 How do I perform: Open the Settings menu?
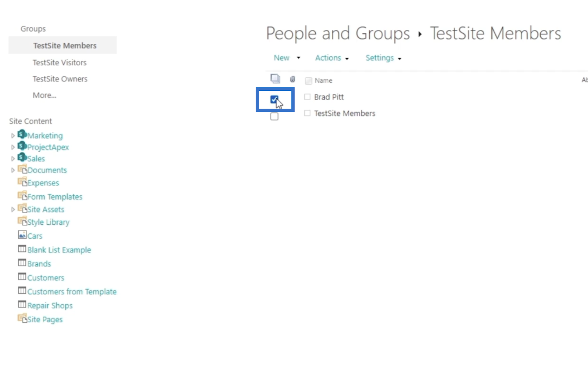(x=380, y=58)
